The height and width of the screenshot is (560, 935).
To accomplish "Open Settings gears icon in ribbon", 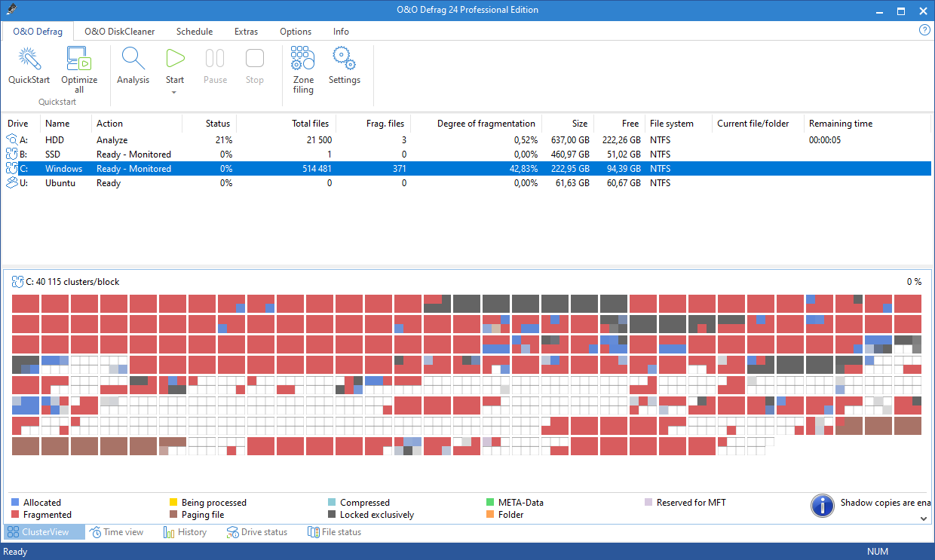I will point(344,59).
